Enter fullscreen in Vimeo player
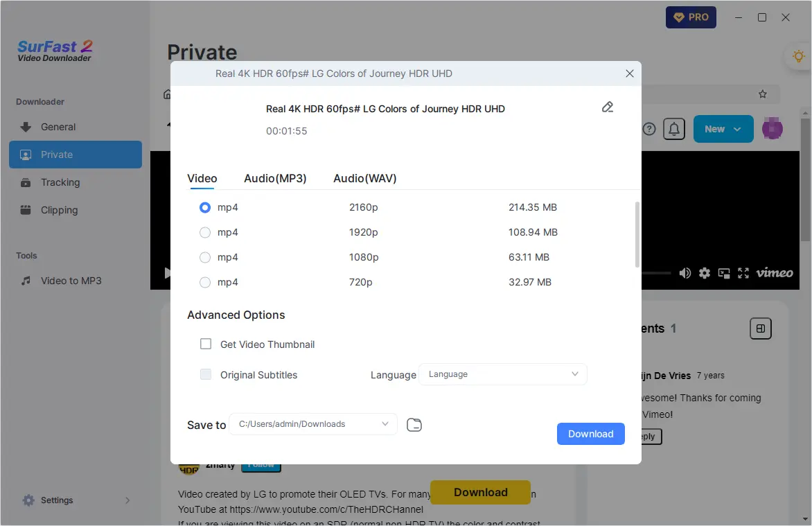 pyautogui.click(x=743, y=273)
